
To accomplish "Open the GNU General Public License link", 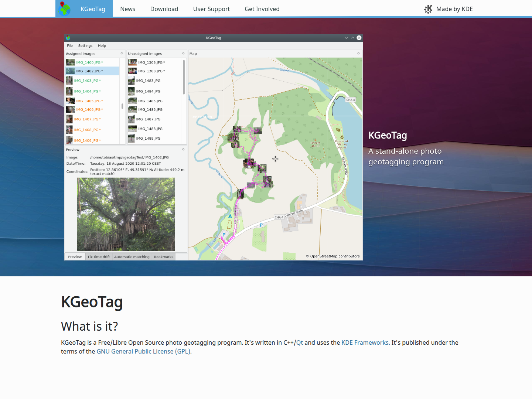I will coord(143,351).
